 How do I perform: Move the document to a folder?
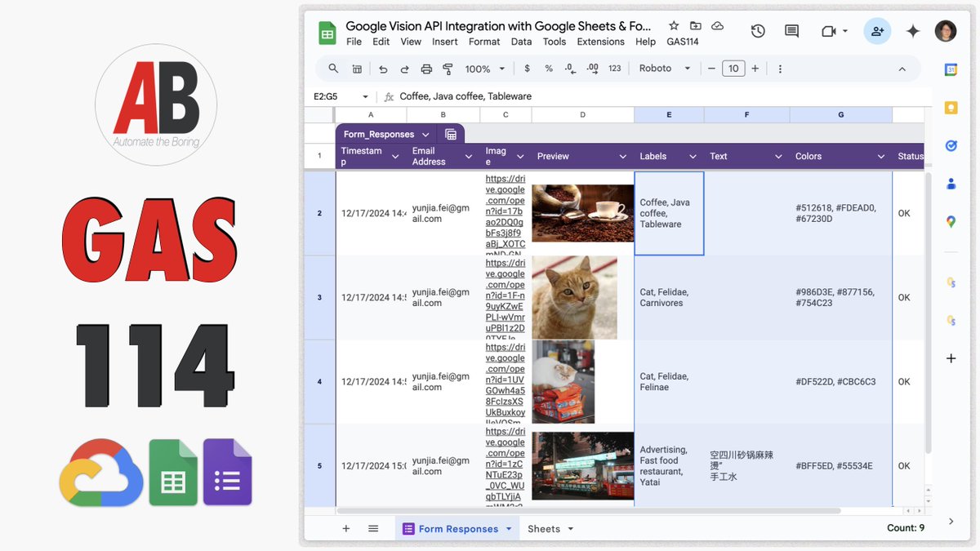point(696,26)
